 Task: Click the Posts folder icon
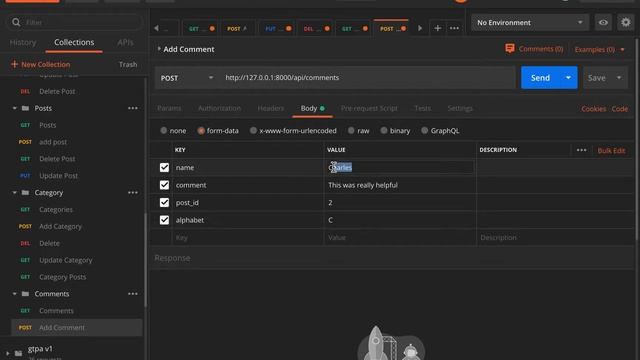[25, 108]
